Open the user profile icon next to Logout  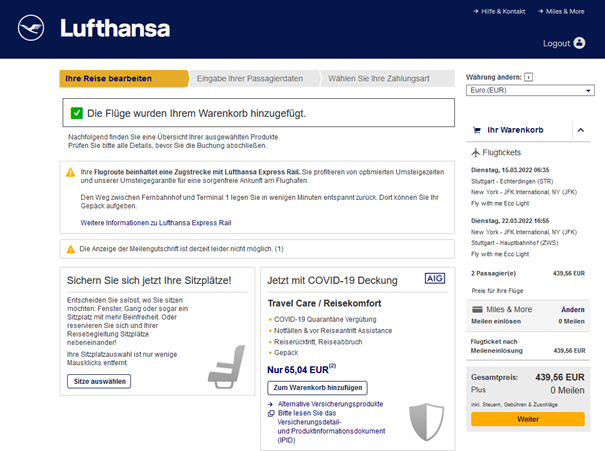point(579,43)
